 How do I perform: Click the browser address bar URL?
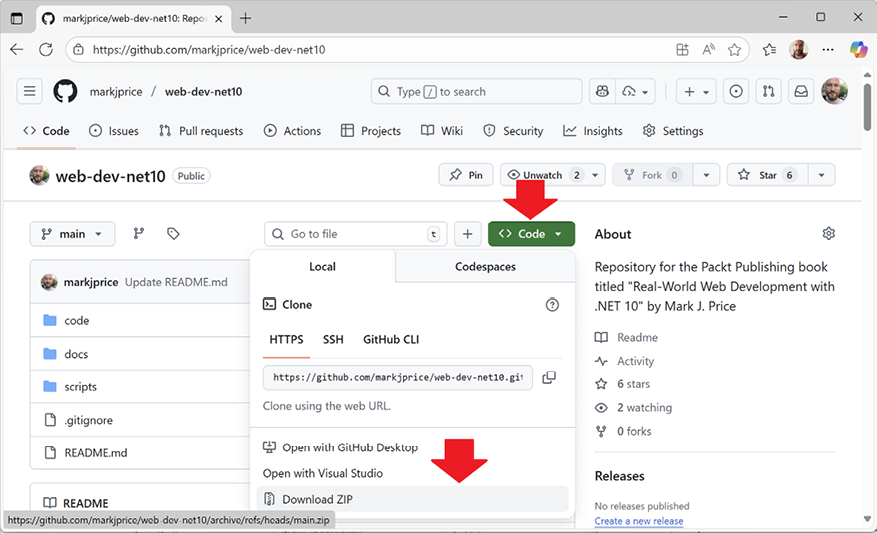209,50
